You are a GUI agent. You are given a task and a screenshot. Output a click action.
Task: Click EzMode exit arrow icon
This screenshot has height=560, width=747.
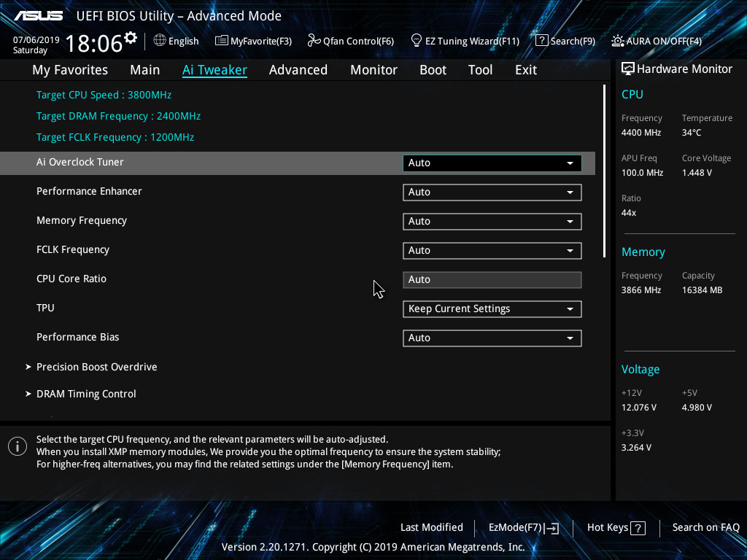point(551,528)
